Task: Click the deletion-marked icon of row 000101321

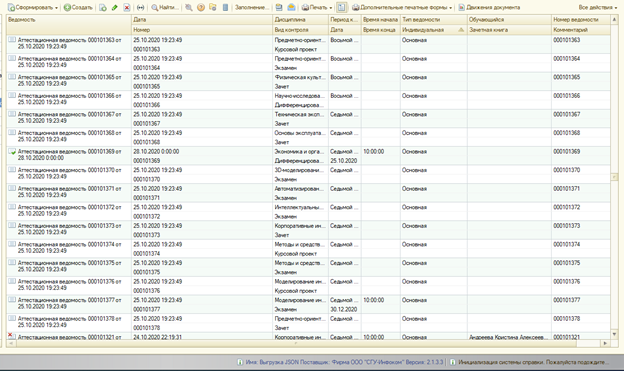Action: click(12, 336)
